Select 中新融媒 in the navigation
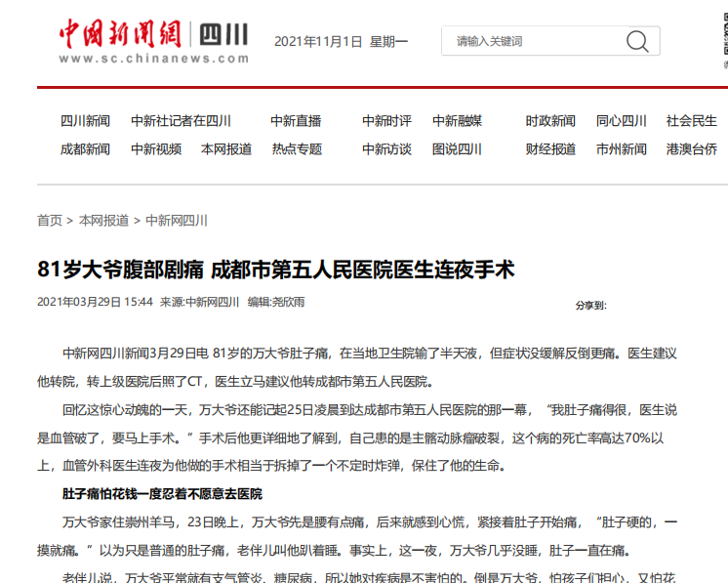The height and width of the screenshot is (583, 728). point(458,121)
